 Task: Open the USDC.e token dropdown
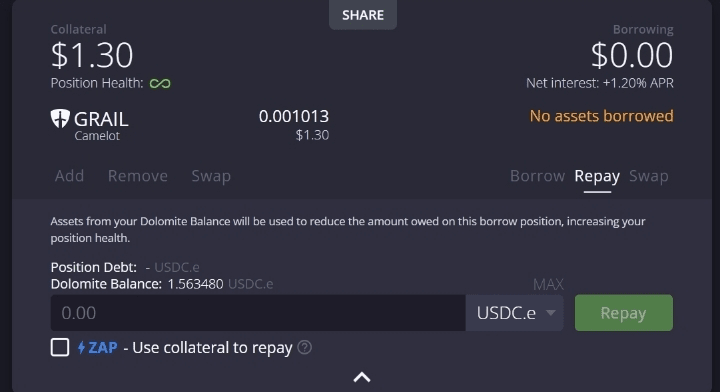click(514, 313)
